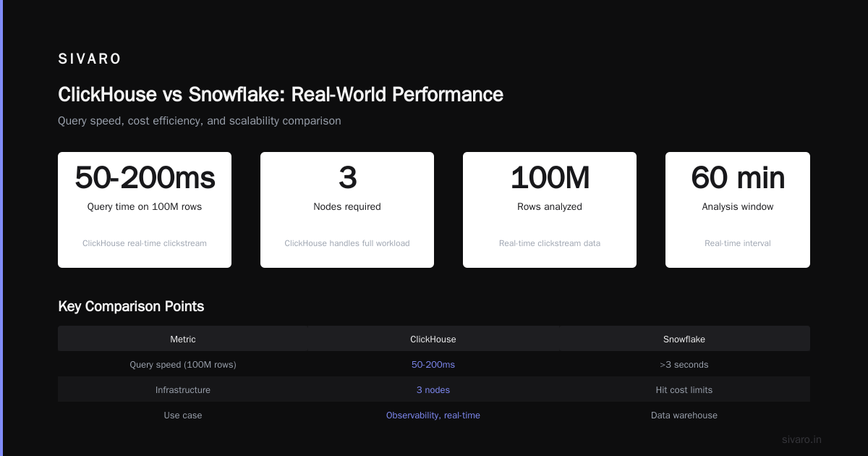Click the SIVARO logo text
The image size is (868, 456).
[x=90, y=59]
